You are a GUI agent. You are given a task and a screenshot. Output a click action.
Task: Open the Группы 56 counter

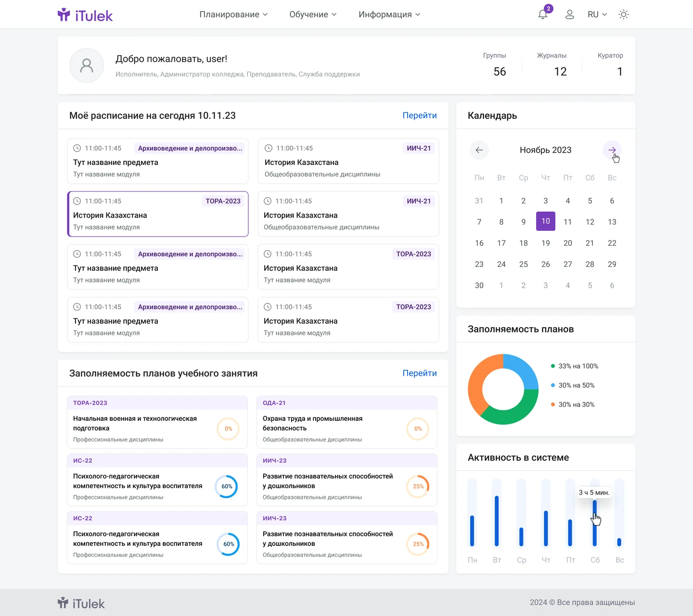495,64
